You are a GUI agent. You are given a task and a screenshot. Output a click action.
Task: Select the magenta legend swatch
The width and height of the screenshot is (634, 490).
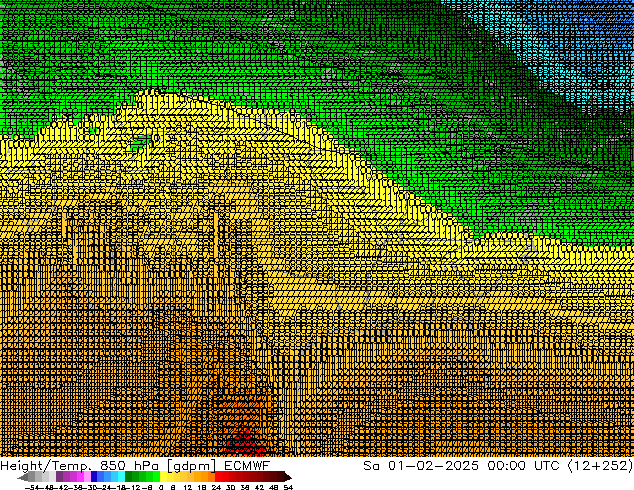click(80, 476)
